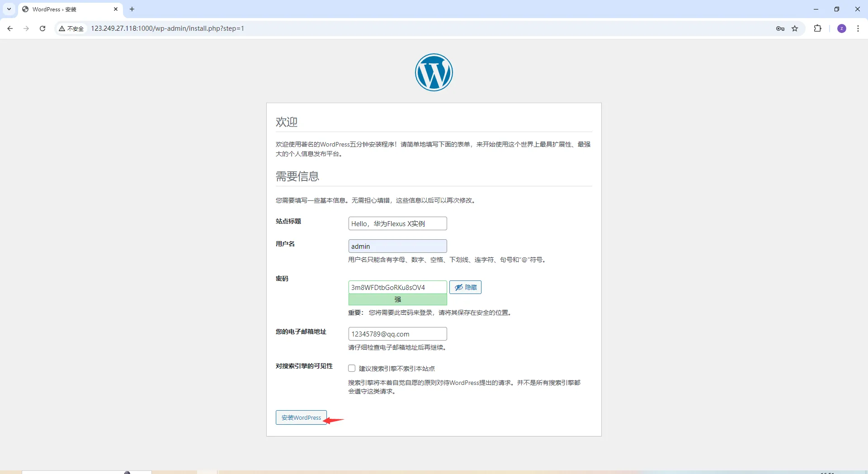This screenshot has height=474, width=868.
Task: Click the 安装WordPress button
Action: [x=301, y=417]
